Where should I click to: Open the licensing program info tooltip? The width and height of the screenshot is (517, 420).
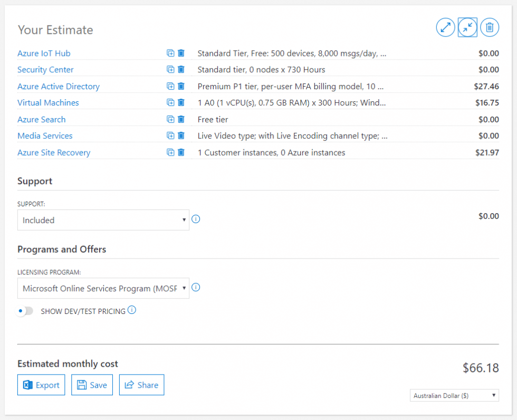coord(196,287)
